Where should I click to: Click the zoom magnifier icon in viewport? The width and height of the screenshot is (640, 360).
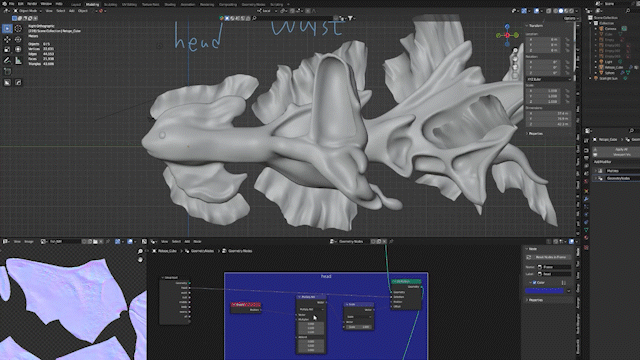pos(515,50)
